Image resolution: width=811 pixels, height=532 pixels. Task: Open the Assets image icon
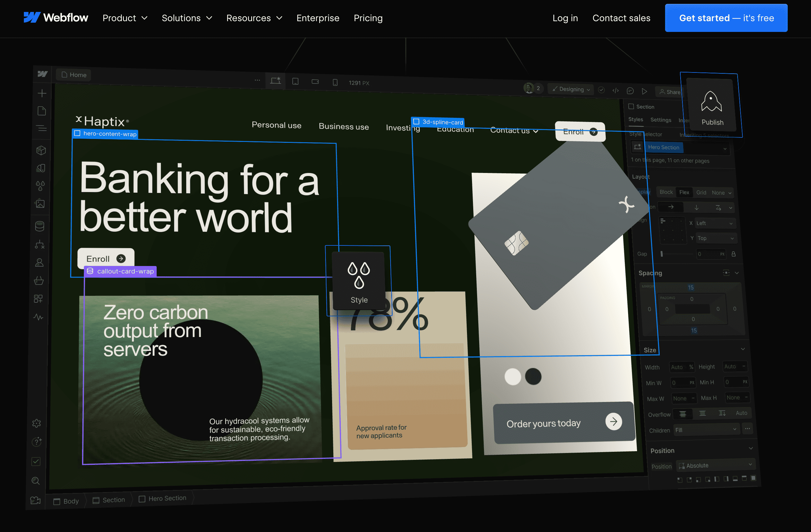click(40, 204)
